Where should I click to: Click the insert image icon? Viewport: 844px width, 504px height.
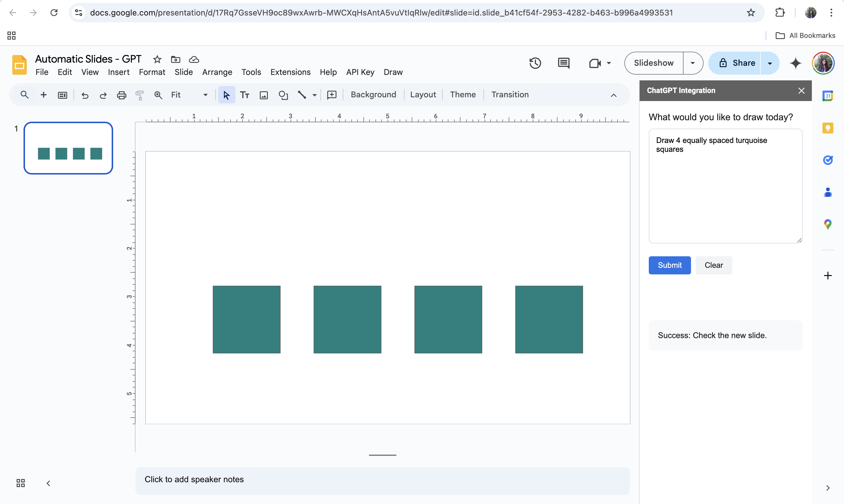(x=264, y=95)
